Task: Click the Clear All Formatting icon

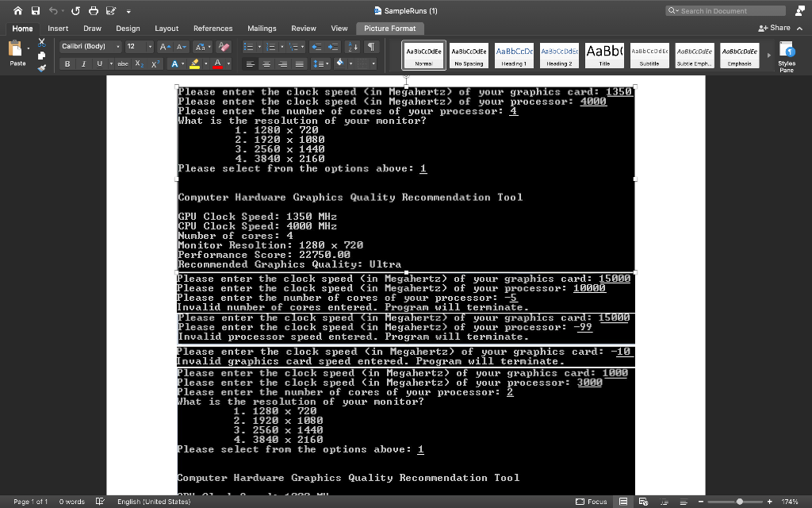Action: click(x=224, y=47)
